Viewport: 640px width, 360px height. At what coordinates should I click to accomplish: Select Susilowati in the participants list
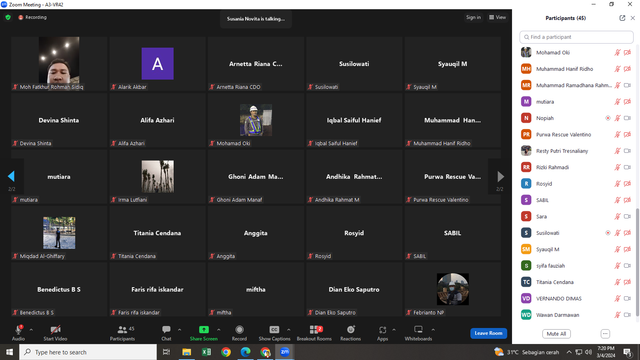(x=576, y=233)
